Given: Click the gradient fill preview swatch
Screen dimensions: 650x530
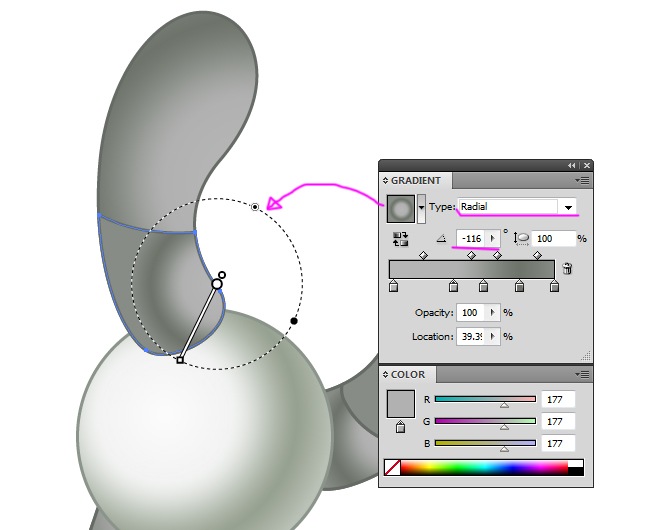Looking at the screenshot, I should [x=400, y=209].
